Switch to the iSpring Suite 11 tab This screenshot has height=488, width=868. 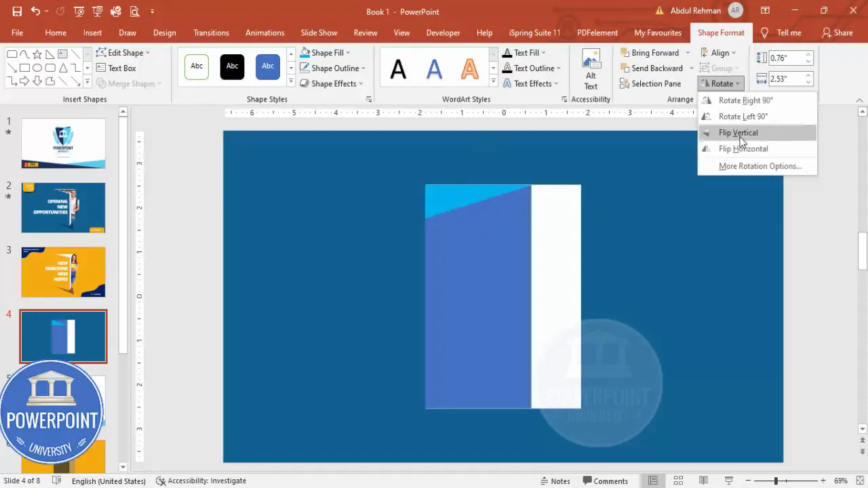[535, 33]
